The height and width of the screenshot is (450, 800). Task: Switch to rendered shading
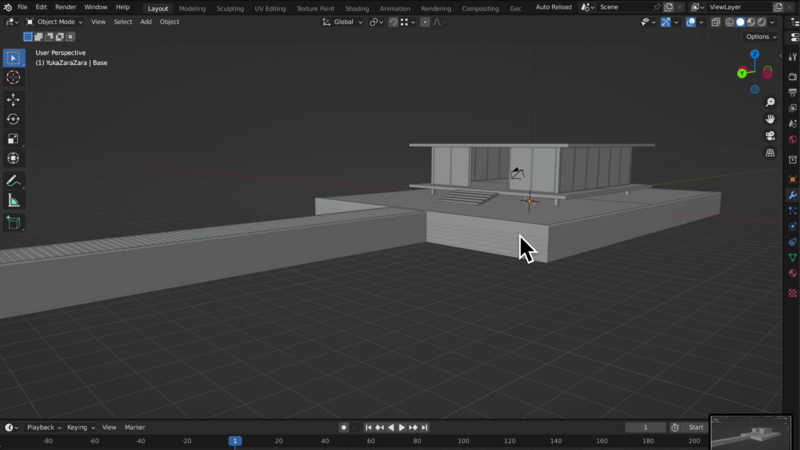coord(762,22)
